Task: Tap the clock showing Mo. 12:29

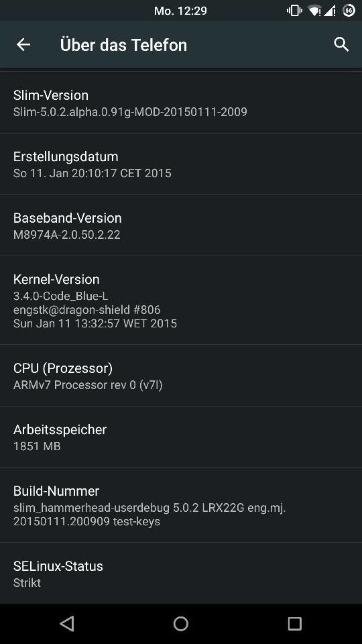Action: [x=180, y=11]
